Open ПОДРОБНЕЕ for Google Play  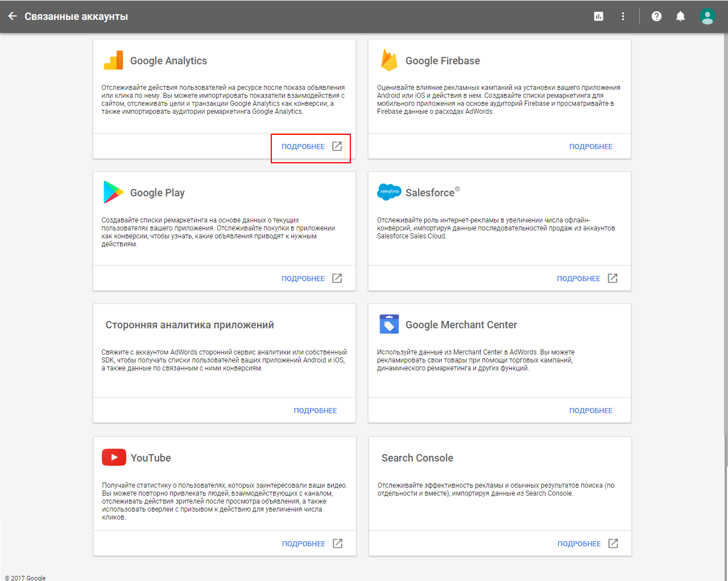pos(303,279)
